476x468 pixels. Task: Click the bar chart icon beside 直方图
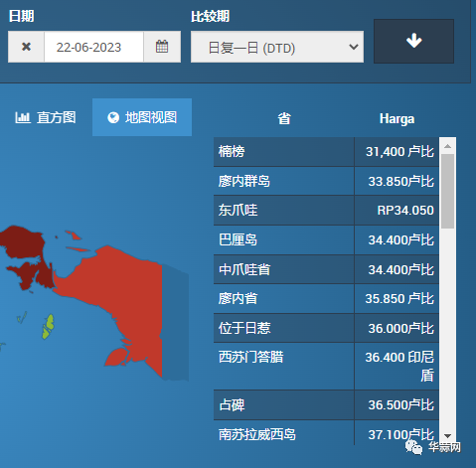pos(23,117)
